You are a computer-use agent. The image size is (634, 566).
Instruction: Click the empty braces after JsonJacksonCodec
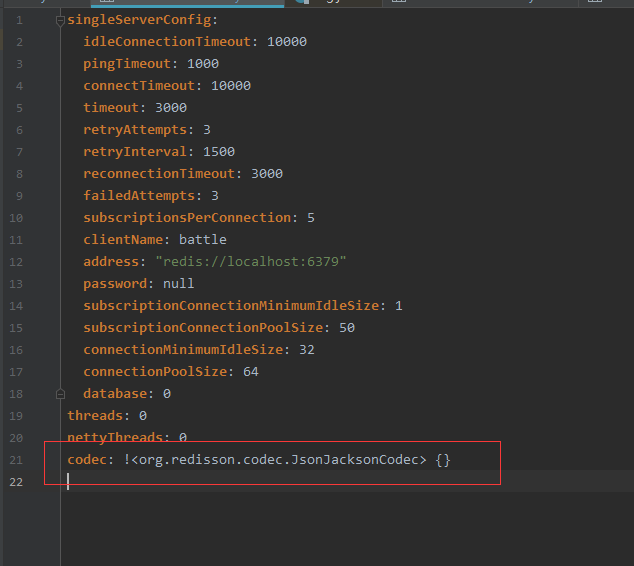443,460
